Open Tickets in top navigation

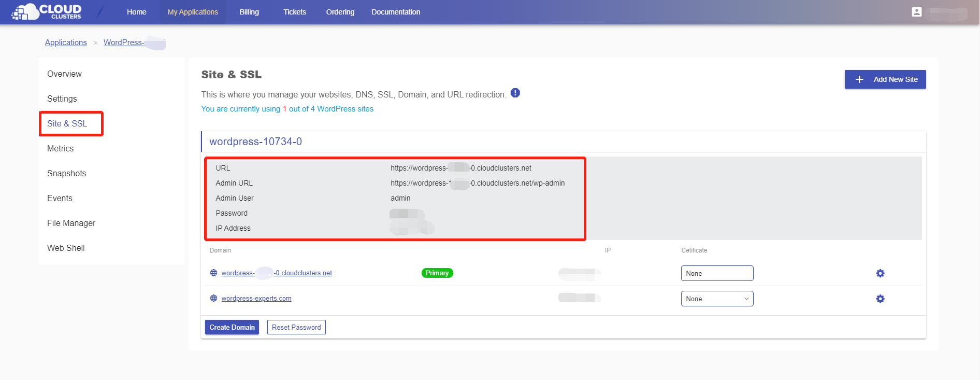[x=295, y=12]
